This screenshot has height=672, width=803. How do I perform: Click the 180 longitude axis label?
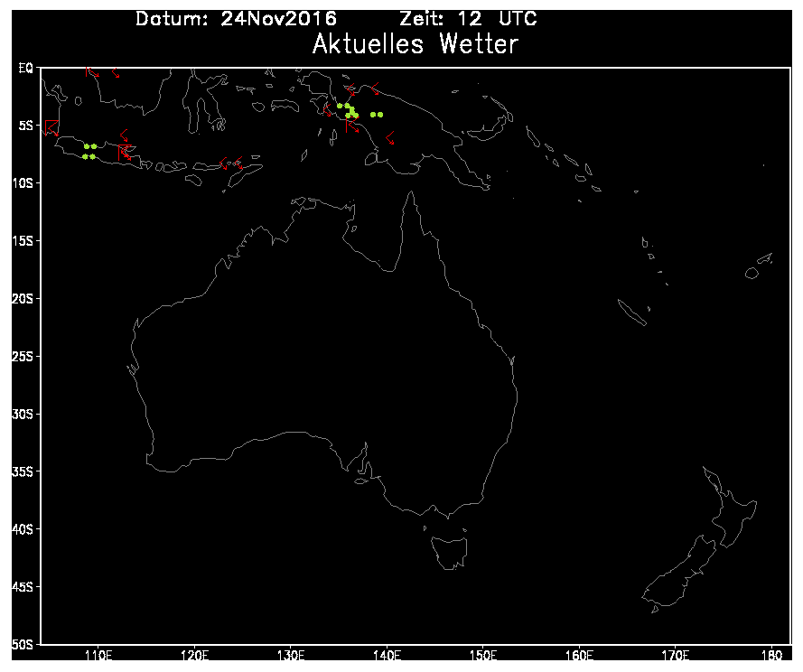771,656
